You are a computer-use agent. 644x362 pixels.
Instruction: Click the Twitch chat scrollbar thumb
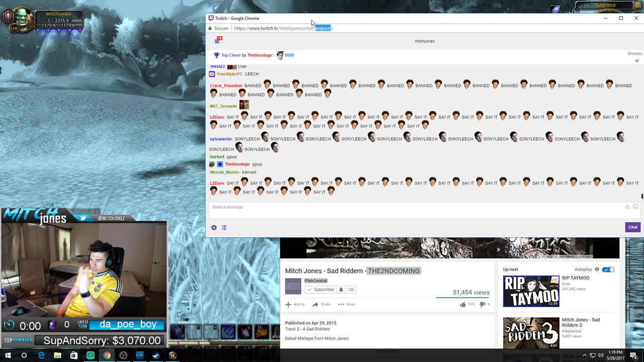pos(642,196)
